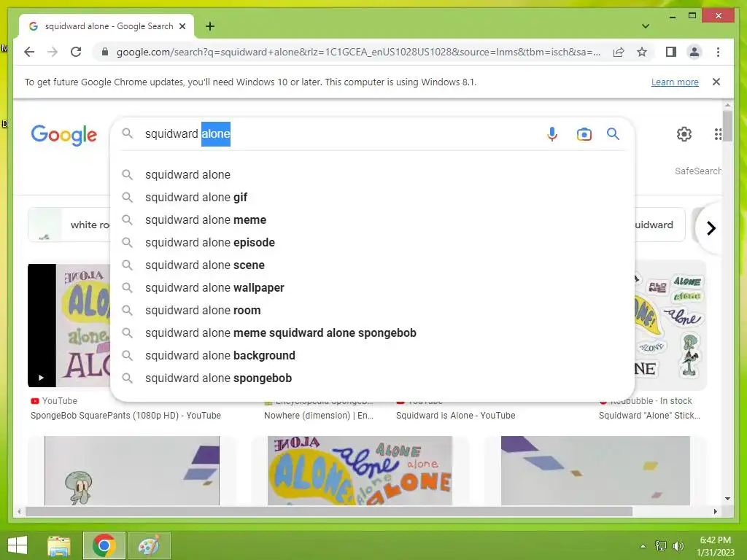Open the network tray icon
The width and height of the screenshot is (747, 560).
pyautogui.click(x=660, y=546)
